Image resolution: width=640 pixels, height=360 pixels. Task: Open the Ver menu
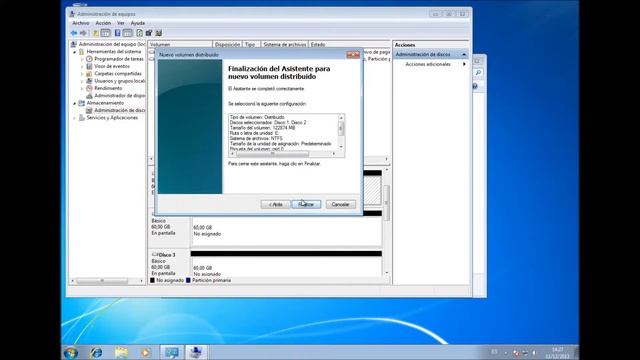point(121,23)
